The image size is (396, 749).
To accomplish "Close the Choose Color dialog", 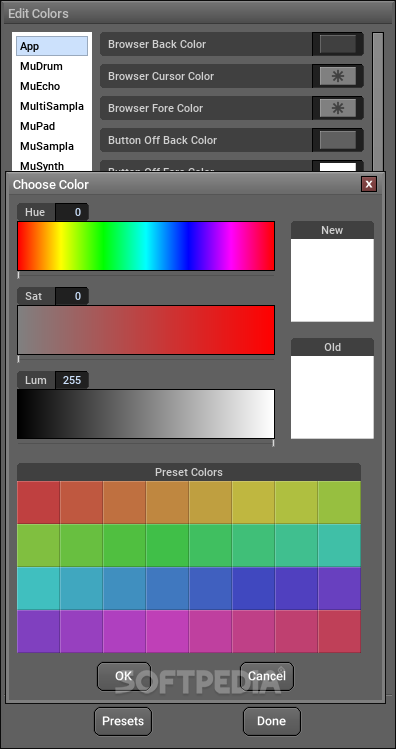I will coord(368,184).
